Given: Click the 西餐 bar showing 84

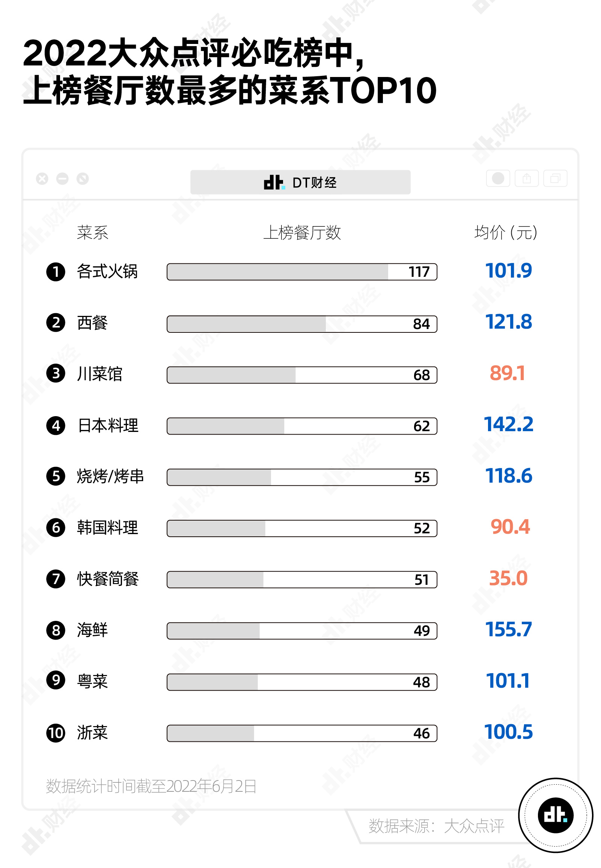Looking at the screenshot, I should (302, 324).
